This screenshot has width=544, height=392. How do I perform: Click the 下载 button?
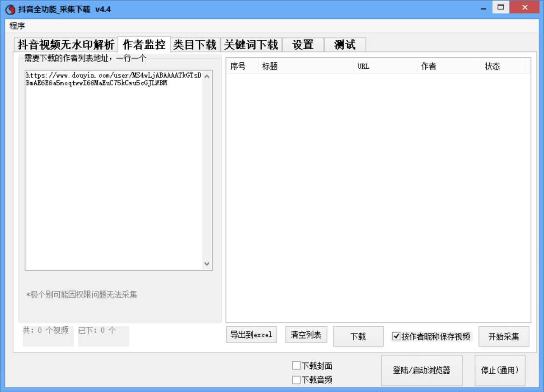coord(358,336)
